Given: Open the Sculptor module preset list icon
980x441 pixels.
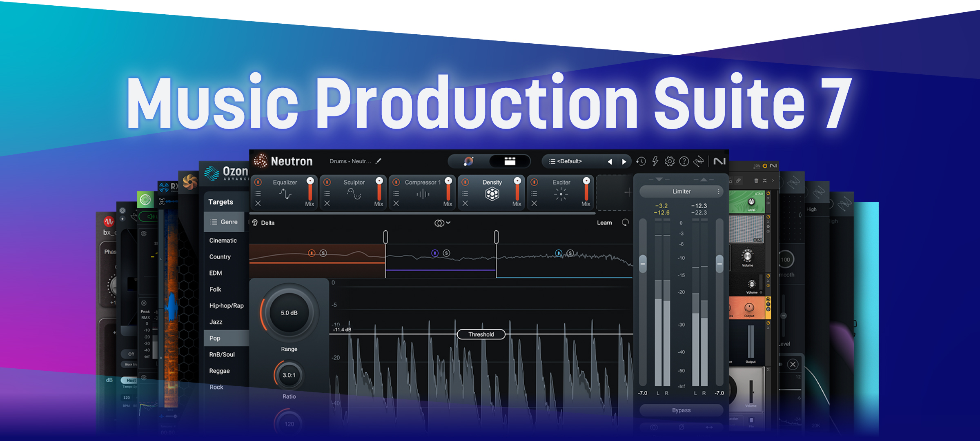Looking at the screenshot, I should 327,193.
